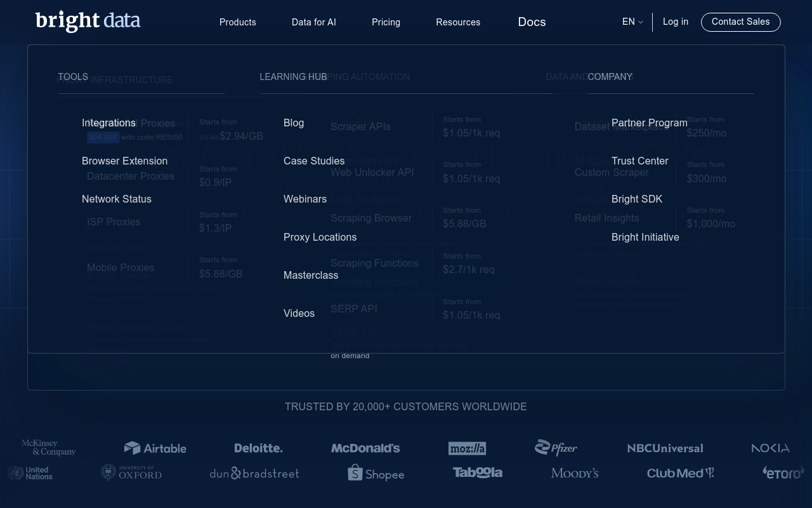The width and height of the screenshot is (812, 508).
Task: Click the Taboola logo
Action: (478, 472)
